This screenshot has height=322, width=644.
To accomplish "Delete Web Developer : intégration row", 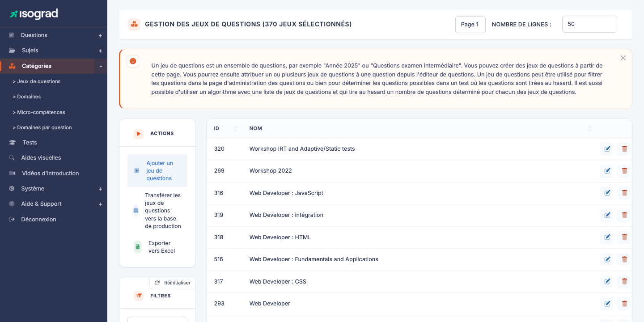I will (x=624, y=215).
